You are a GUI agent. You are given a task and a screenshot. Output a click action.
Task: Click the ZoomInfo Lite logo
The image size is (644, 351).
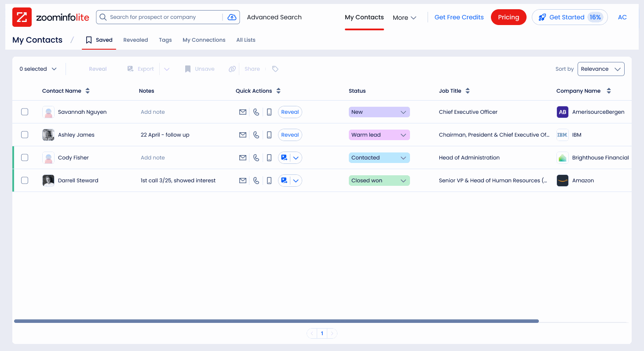tap(51, 17)
